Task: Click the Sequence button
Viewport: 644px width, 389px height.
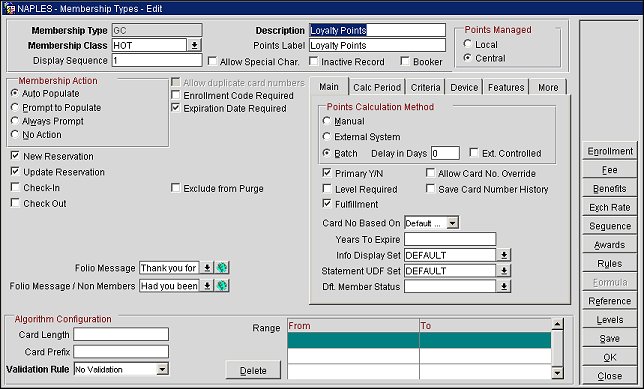Action: tap(610, 226)
